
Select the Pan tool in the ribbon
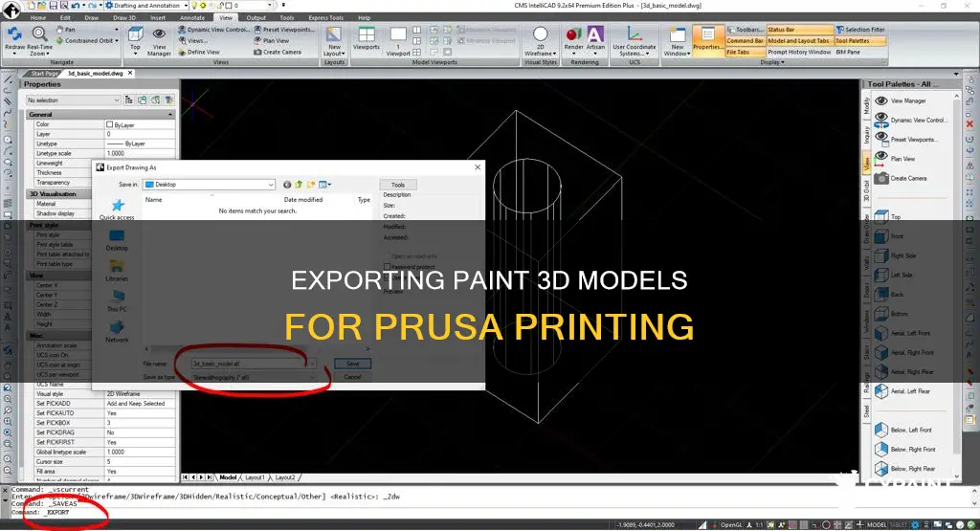click(66, 30)
